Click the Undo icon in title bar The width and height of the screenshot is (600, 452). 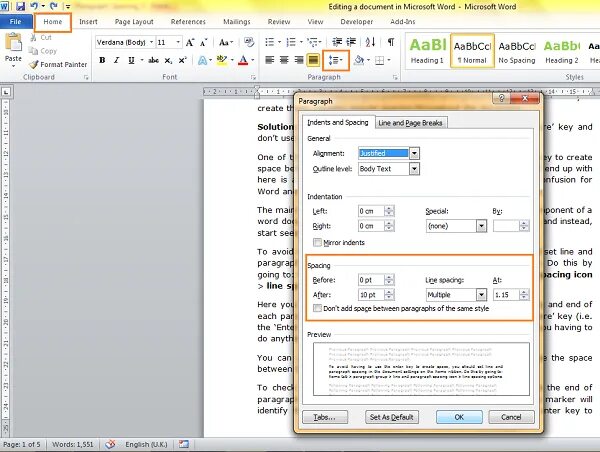pyautogui.click(x=34, y=6)
